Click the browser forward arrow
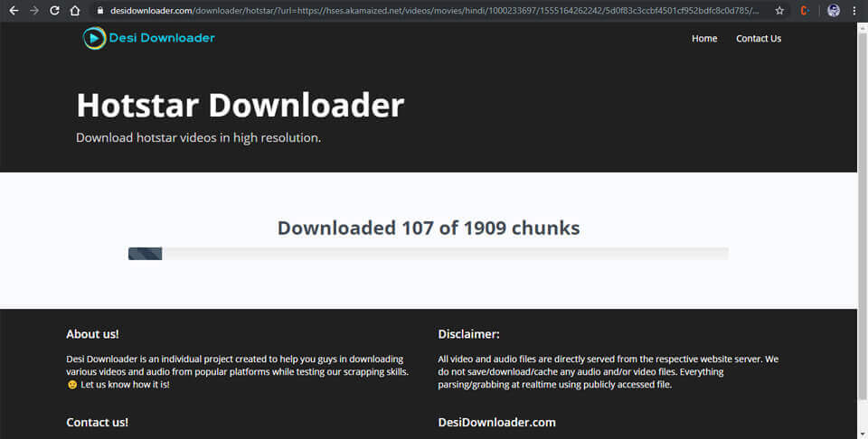868x439 pixels. 34,11
